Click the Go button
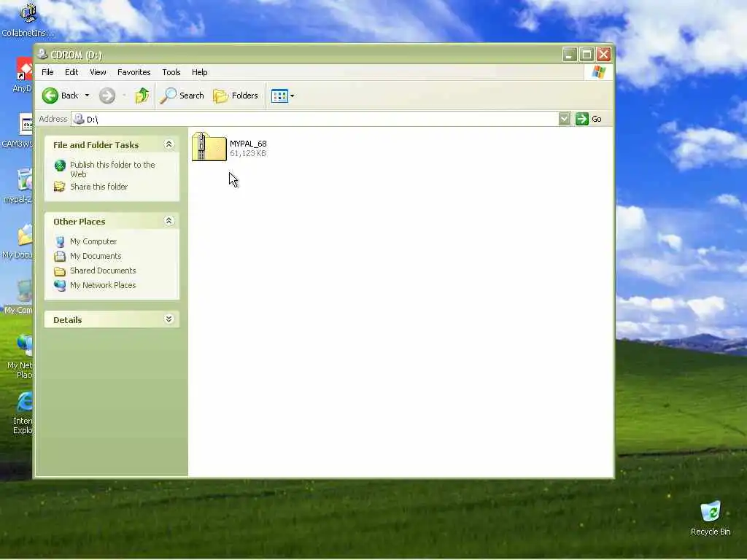 coord(589,119)
